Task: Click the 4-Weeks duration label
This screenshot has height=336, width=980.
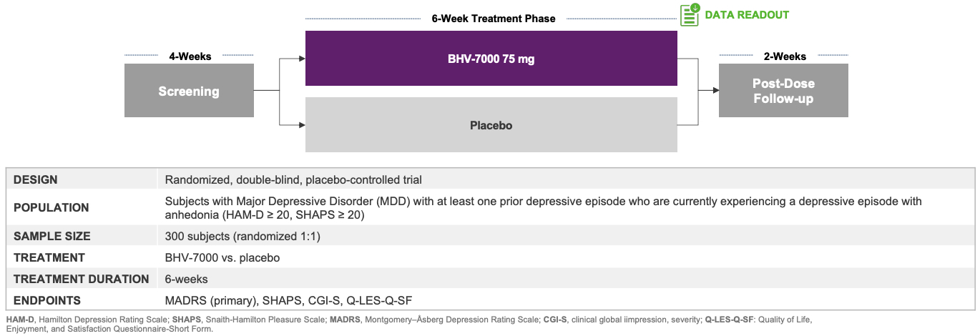Action: coord(190,56)
